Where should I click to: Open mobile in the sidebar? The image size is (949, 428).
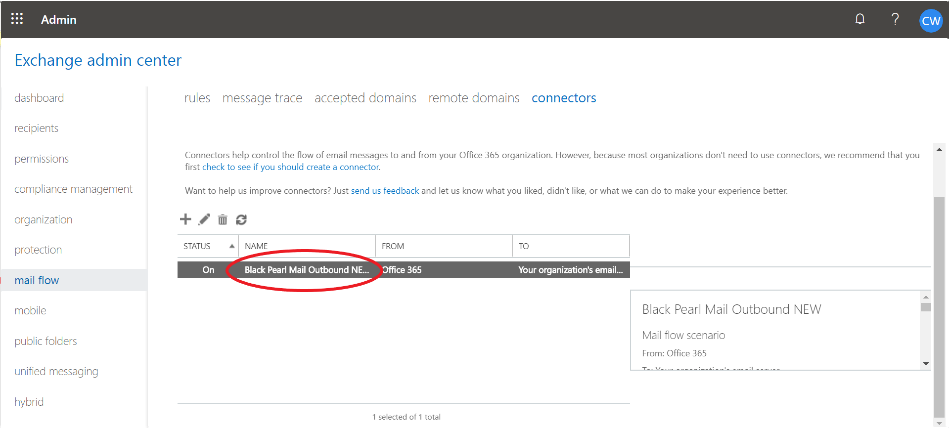(30, 311)
